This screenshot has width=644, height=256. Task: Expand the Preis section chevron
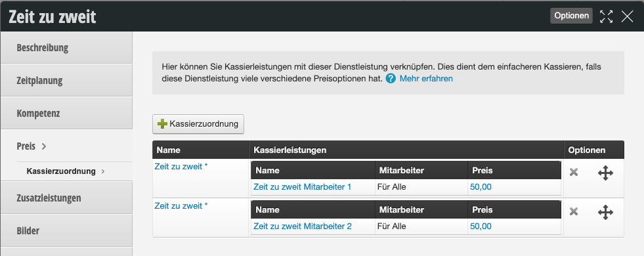pos(44,146)
